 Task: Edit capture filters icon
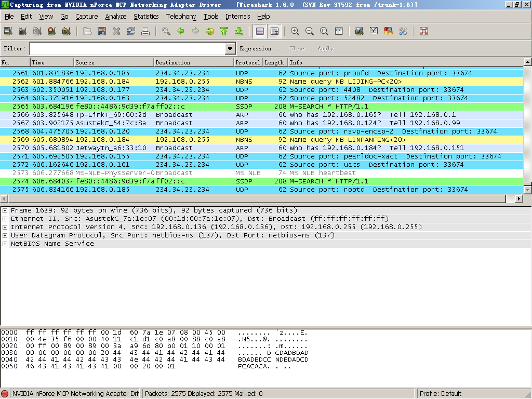[360, 32]
